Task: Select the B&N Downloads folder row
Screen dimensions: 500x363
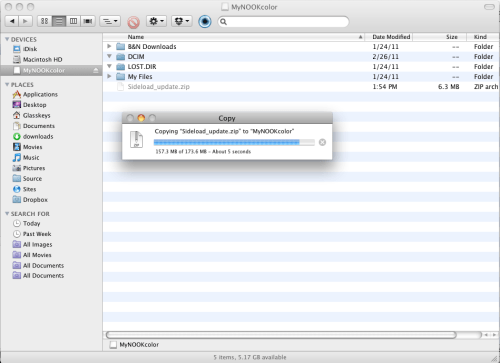Action: tap(301, 47)
